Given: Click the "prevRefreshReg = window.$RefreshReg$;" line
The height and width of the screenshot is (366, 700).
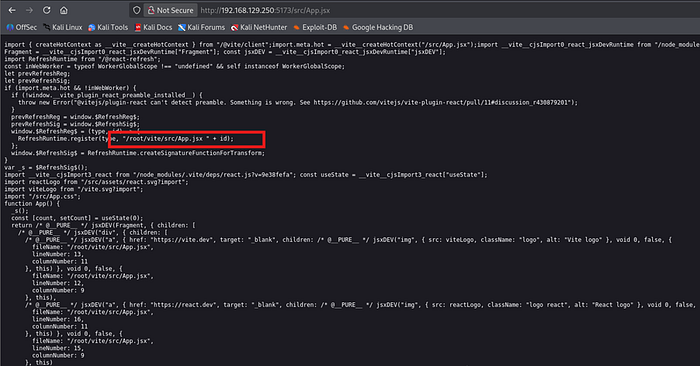Looking at the screenshot, I should pos(75,117).
